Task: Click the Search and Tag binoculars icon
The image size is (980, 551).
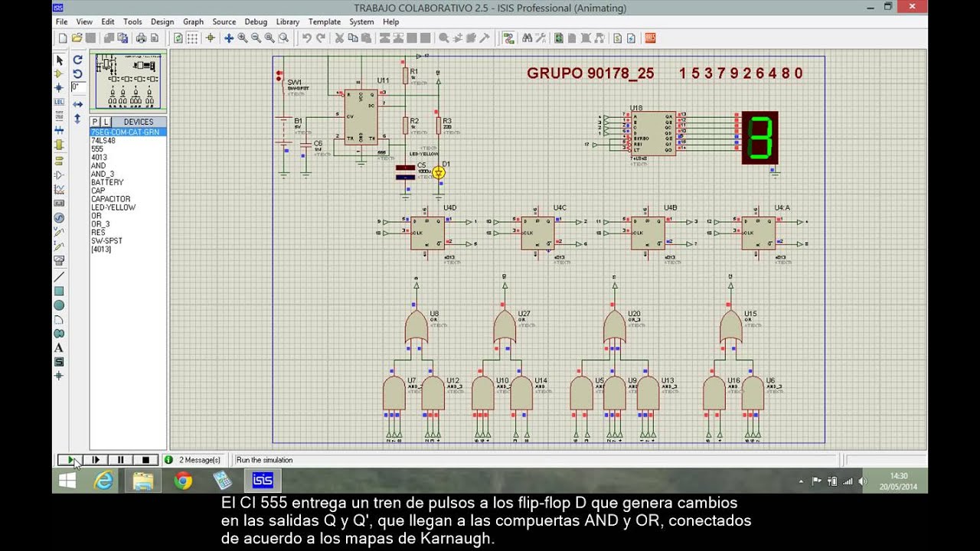Action: [527, 37]
